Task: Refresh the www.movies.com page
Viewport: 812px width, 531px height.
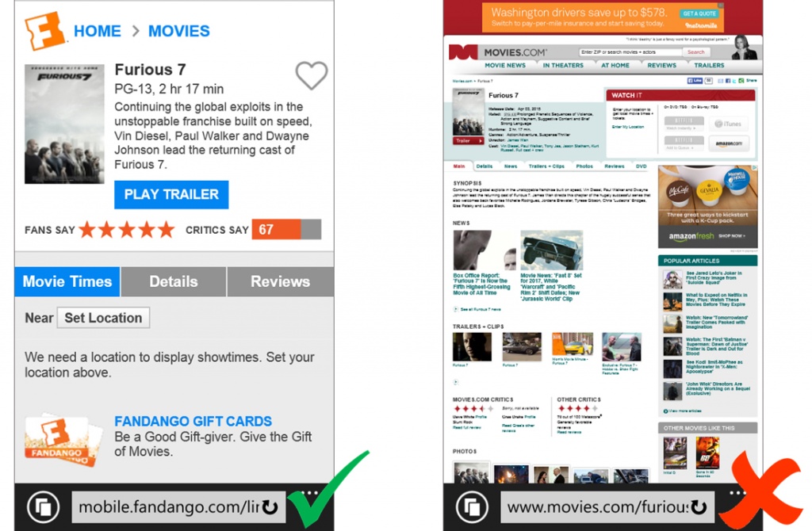Action: point(699,507)
